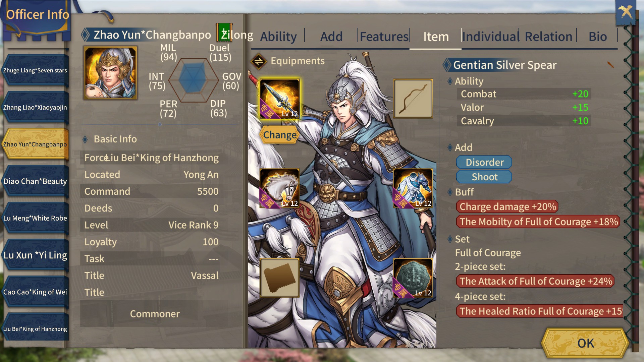Close the Officer Info window

pyautogui.click(x=626, y=12)
